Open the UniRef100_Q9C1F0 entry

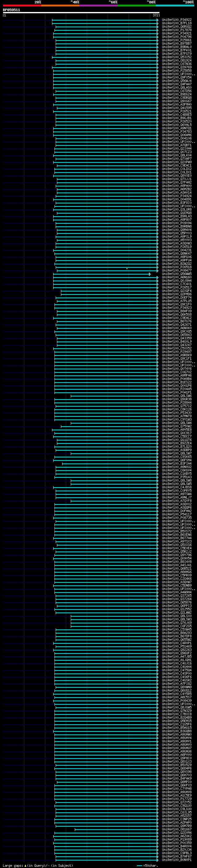[177, 304]
